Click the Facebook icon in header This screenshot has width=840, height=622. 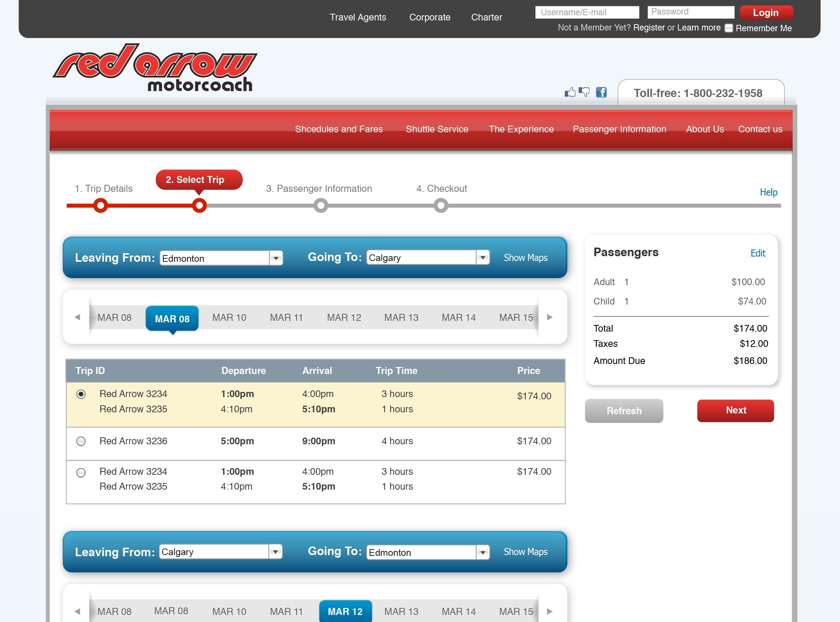coord(602,91)
